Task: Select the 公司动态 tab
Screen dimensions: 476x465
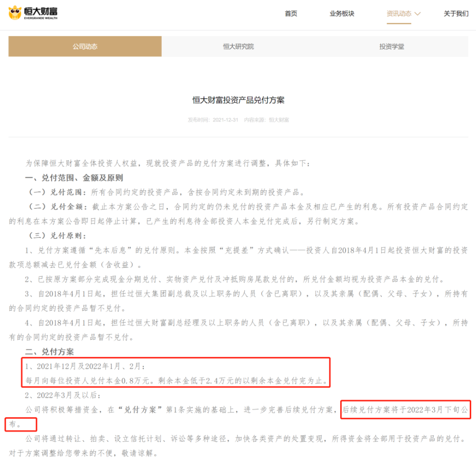Action: click(x=85, y=46)
